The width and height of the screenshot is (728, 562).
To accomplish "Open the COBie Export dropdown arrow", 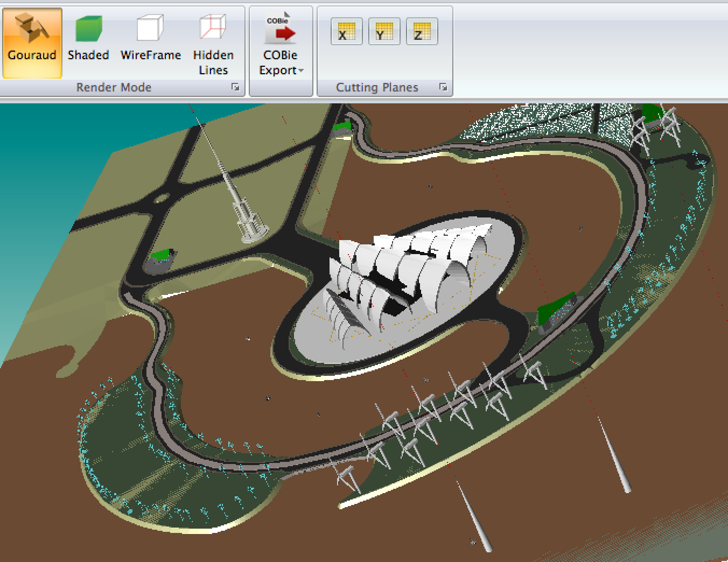I will (300, 71).
